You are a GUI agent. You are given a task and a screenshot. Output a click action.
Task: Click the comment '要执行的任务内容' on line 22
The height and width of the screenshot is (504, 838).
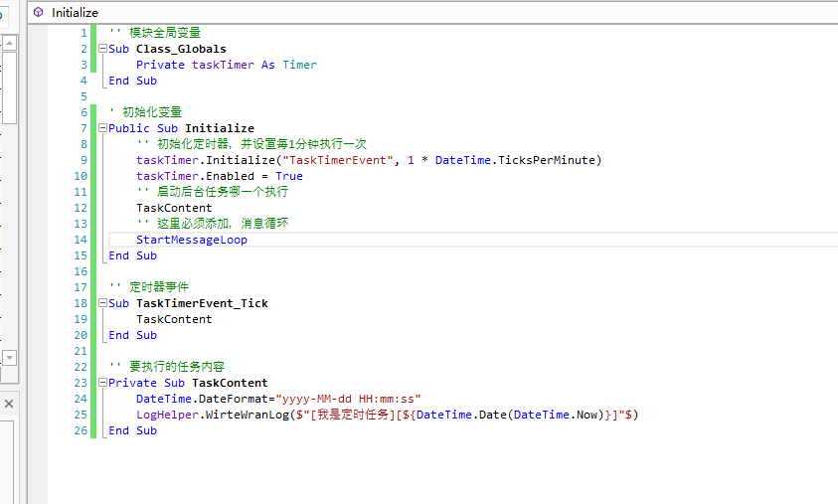pyautogui.click(x=177, y=367)
